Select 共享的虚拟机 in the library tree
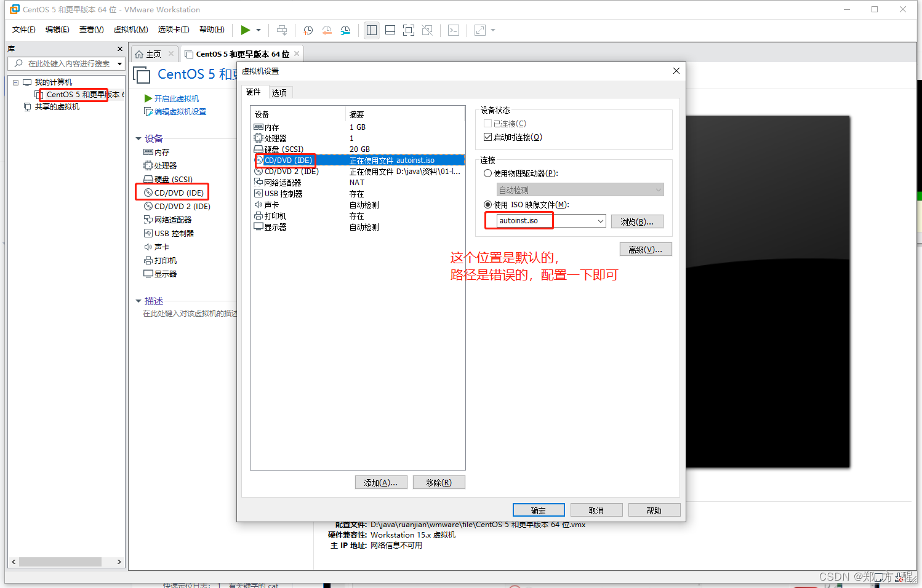 [x=57, y=107]
